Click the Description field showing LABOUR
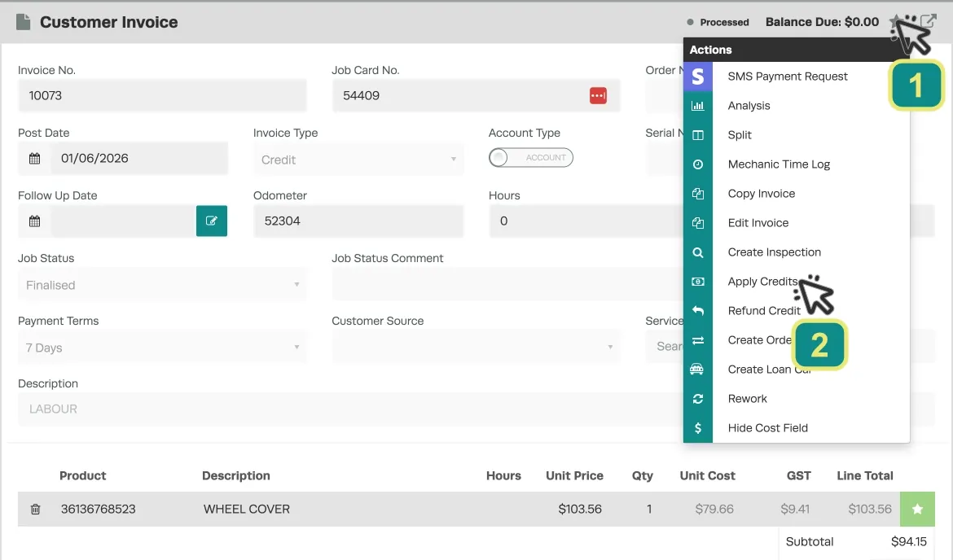This screenshot has width=953, height=560. pyautogui.click(x=351, y=409)
